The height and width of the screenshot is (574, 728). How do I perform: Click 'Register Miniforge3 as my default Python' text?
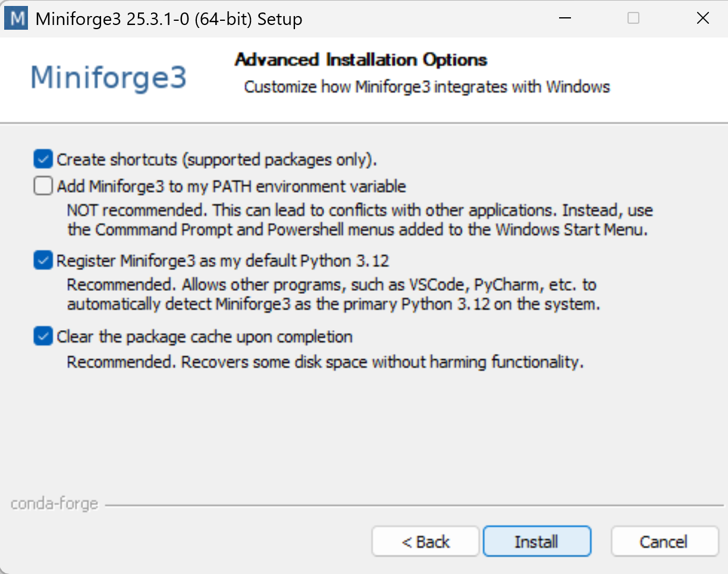coord(223,261)
